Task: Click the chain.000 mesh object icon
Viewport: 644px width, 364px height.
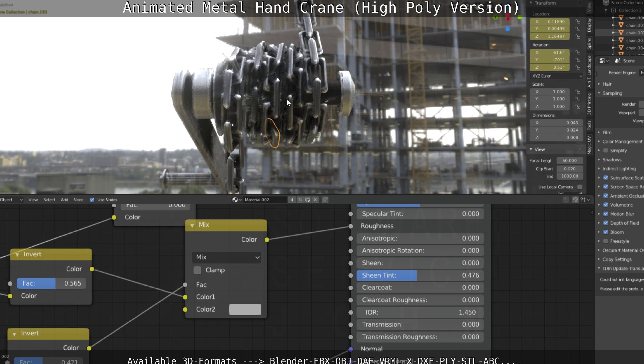Action: (x=621, y=17)
